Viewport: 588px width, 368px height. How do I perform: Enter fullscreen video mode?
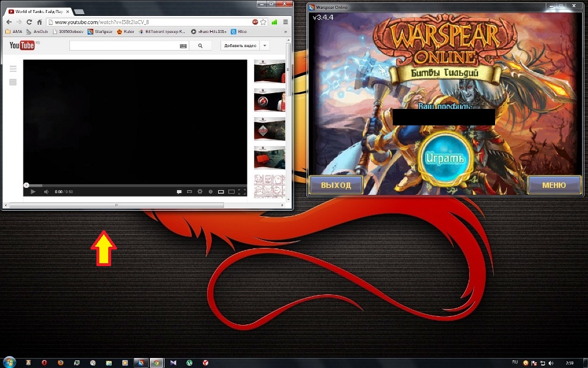pos(242,191)
